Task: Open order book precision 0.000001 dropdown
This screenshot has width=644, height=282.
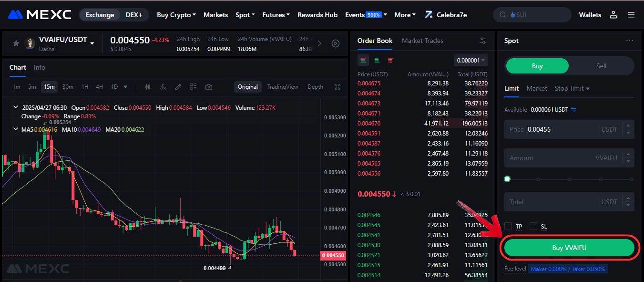Action: 470,60
